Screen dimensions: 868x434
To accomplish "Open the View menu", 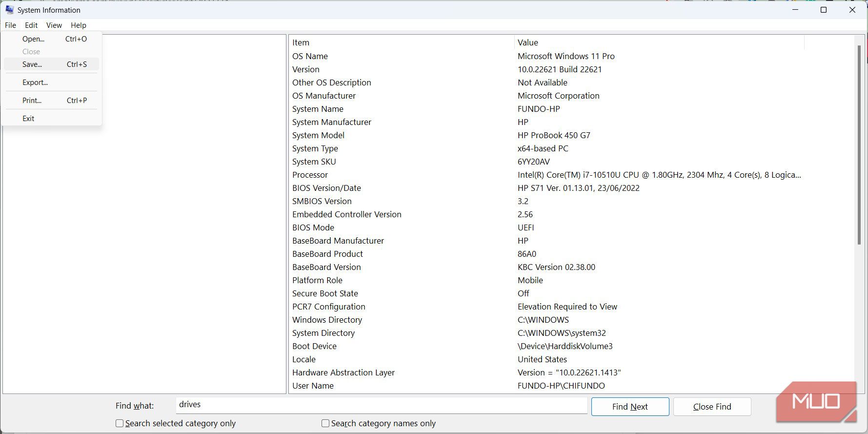I will 54,25.
